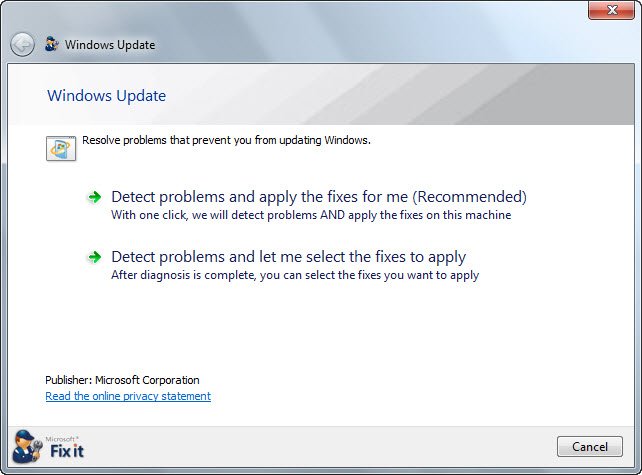
Task: Click 'After diagnosis is complete' description
Action: 295,275
